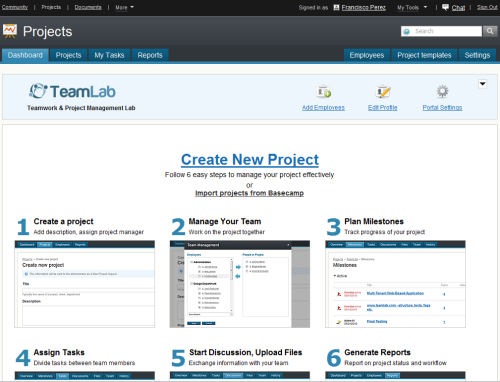
Task: Click the chat bubble icon
Action: coord(445,7)
